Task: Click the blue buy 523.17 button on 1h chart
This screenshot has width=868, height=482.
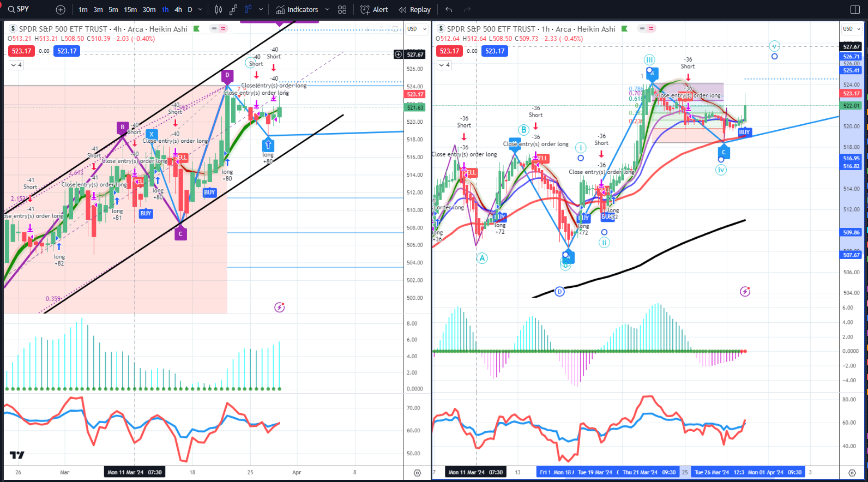Action: 495,51
